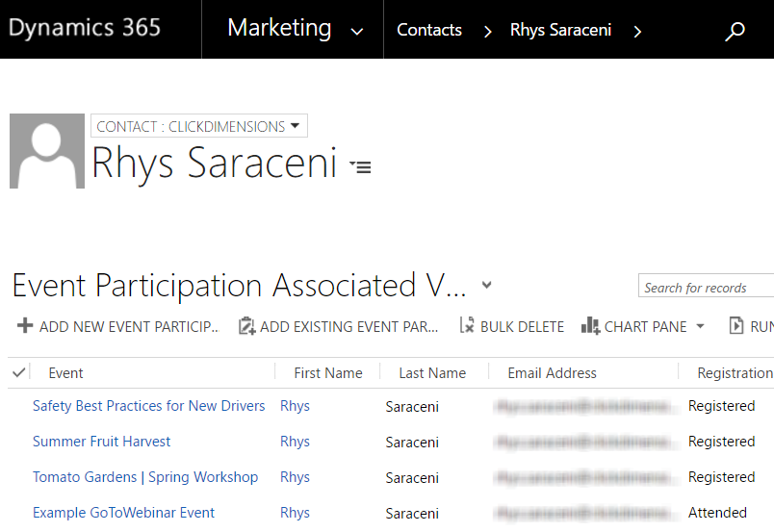Expand the Marketing area dropdown chevron
This screenshot has width=774, height=532.
point(357,32)
